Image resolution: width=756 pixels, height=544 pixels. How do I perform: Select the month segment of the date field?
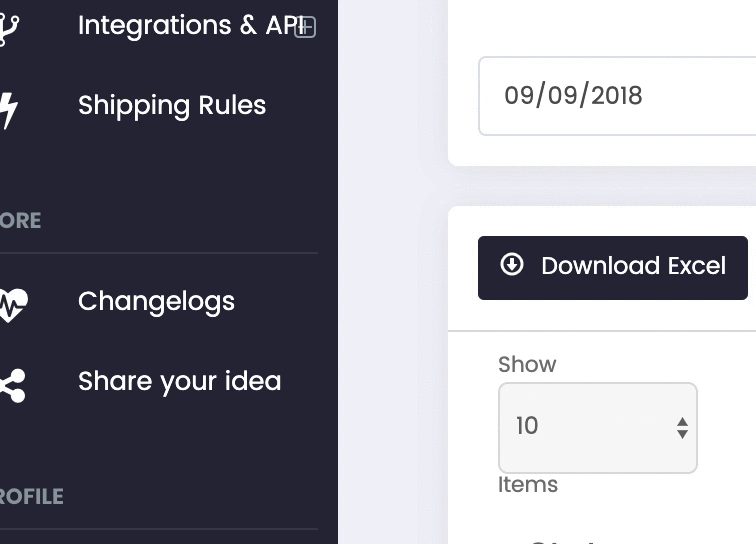click(x=520, y=95)
